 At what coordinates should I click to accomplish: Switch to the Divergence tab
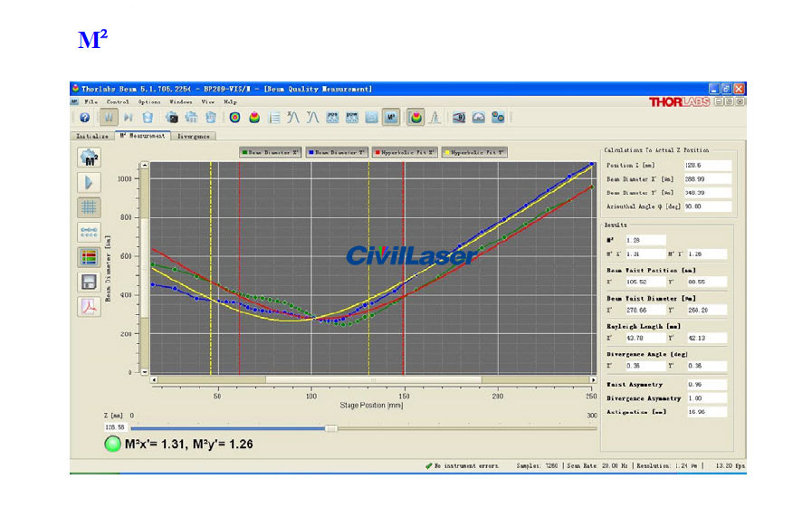193,136
